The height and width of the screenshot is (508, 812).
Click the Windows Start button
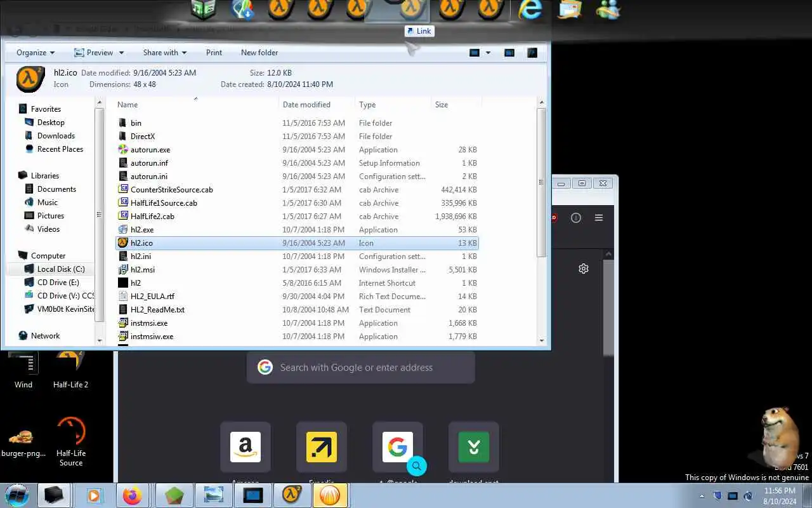[x=17, y=495]
